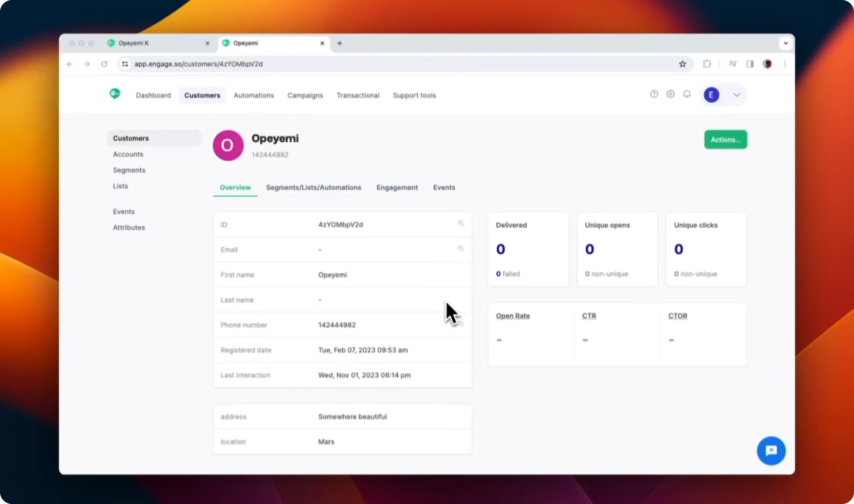The width and height of the screenshot is (854, 504).
Task: Open the help question mark icon
Action: click(654, 94)
